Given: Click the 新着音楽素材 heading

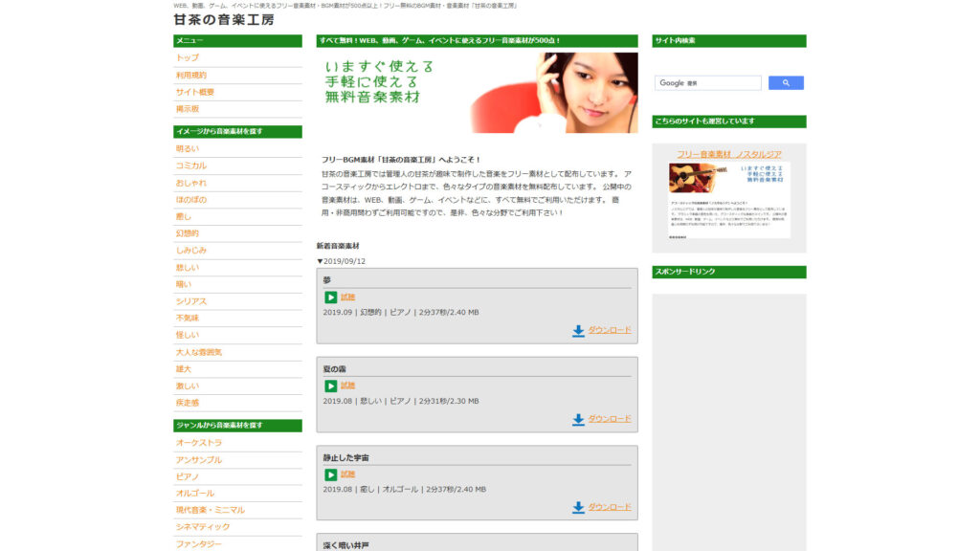Looking at the screenshot, I should point(338,246).
